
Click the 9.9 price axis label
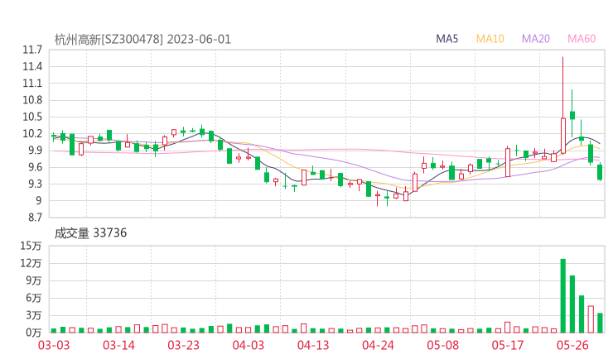click(35, 151)
